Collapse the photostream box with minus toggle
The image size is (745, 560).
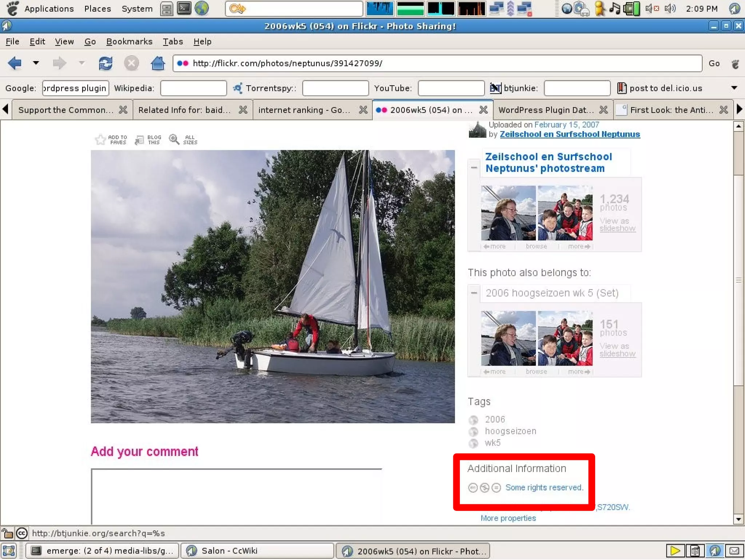click(x=474, y=167)
